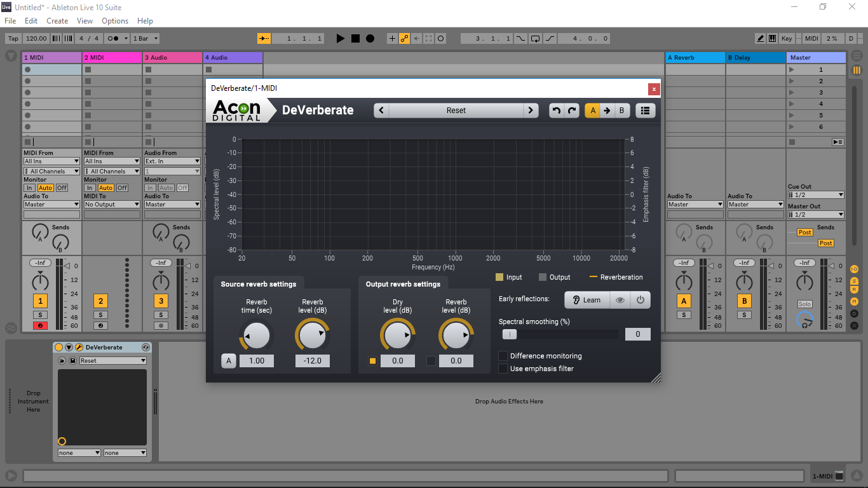Toggle the Automation Arm button

tap(404, 39)
